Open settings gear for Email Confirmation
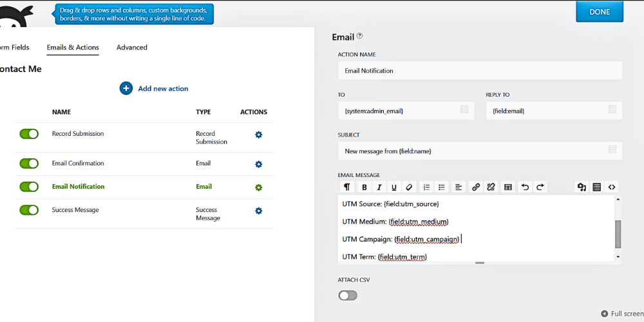 pos(258,164)
